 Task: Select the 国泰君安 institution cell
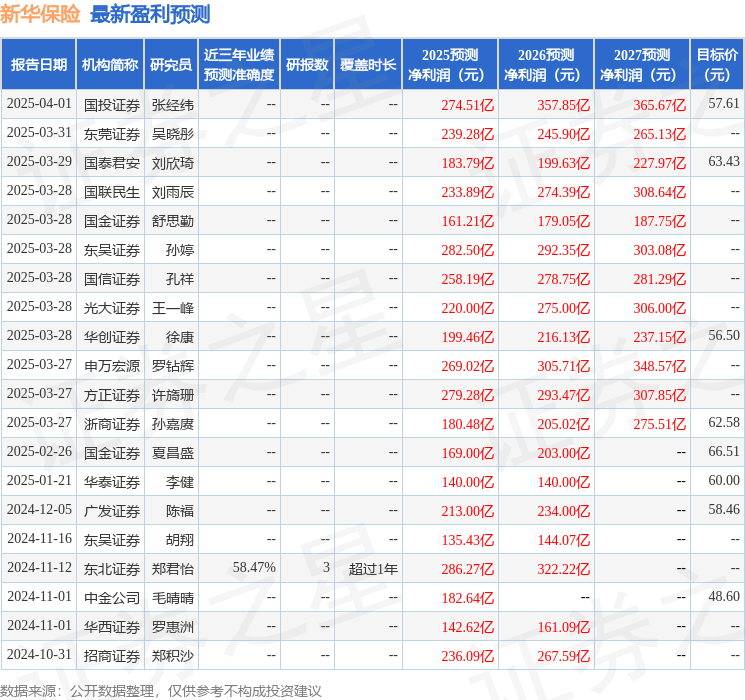click(x=112, y=163)
